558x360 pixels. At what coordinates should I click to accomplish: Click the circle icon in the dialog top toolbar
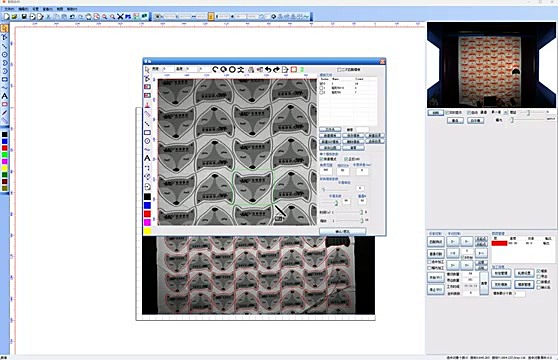tap(232, 69)
